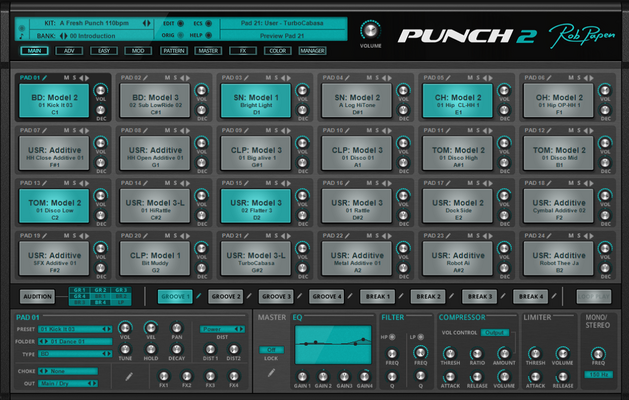This screenshot has height=400, width=629.
Task: Click the pencil icon beside PAD 14
Action: pos(146,183)
